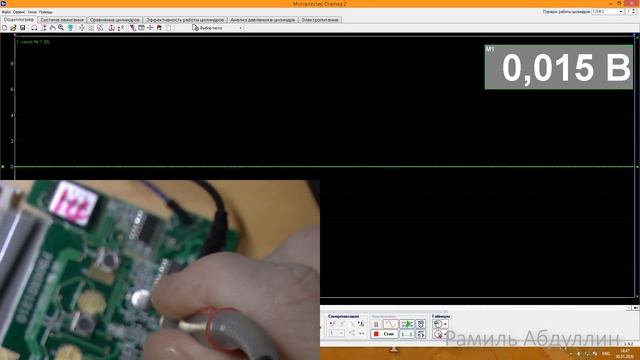Click the taskbar clock
This screenshot has height=360, width=640.
625,353
